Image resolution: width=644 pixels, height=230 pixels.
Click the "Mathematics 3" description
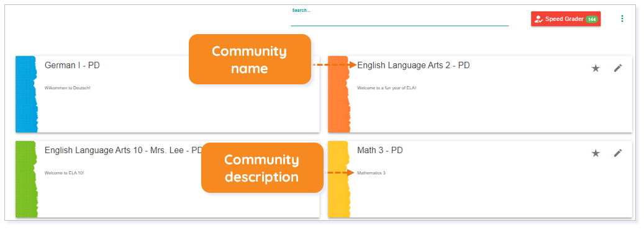pyautogui.click(x=371, y=172)
